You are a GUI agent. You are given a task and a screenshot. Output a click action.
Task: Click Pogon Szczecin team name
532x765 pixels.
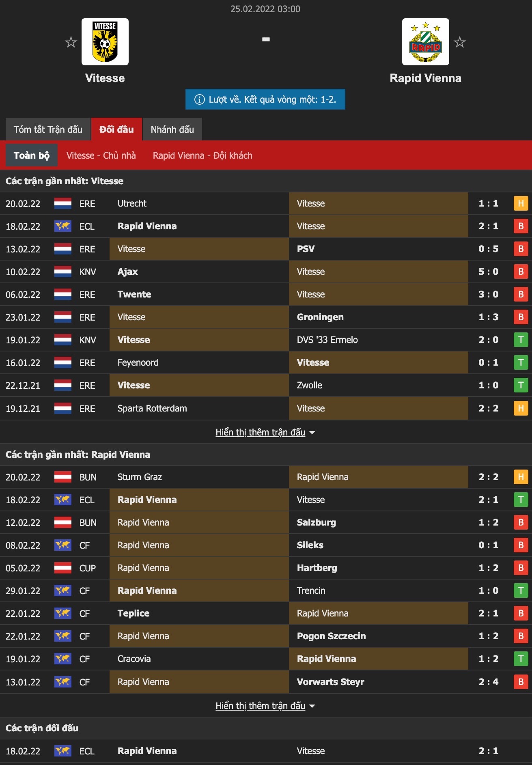(x=332, y=636)
